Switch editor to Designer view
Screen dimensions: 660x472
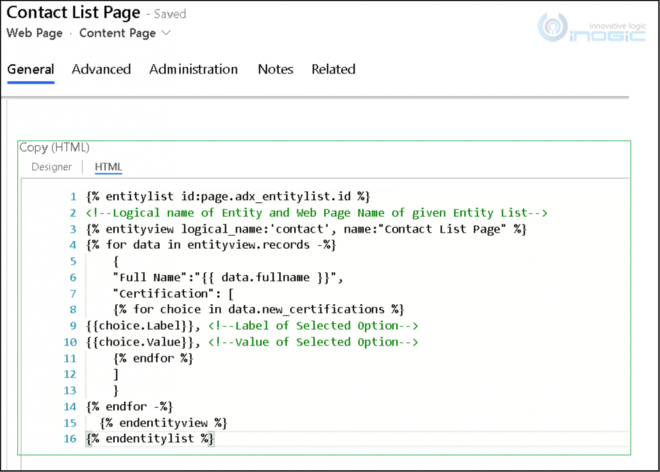[x=51, y=167]
